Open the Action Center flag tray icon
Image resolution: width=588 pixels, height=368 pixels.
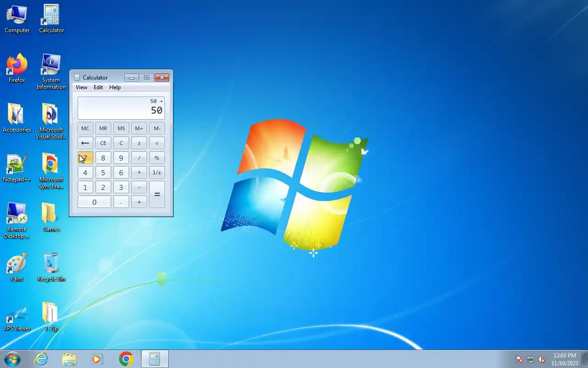point(520,359)
